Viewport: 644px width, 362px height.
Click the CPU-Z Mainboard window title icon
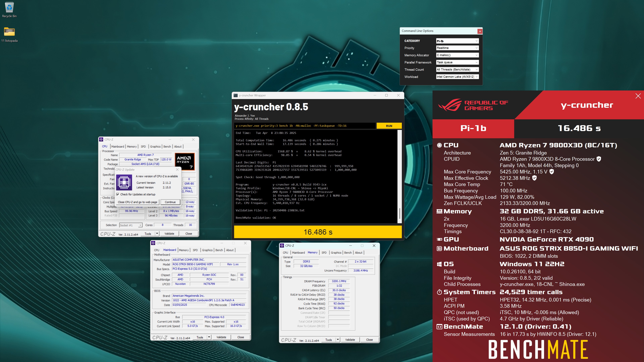[x=153, y=243]
